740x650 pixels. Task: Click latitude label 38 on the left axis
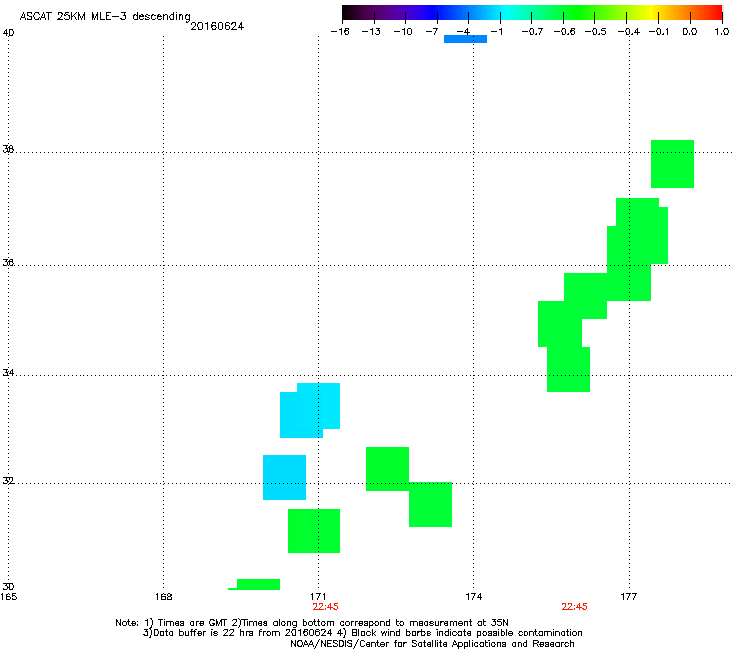pyautogui.click(x=8, y=149)
